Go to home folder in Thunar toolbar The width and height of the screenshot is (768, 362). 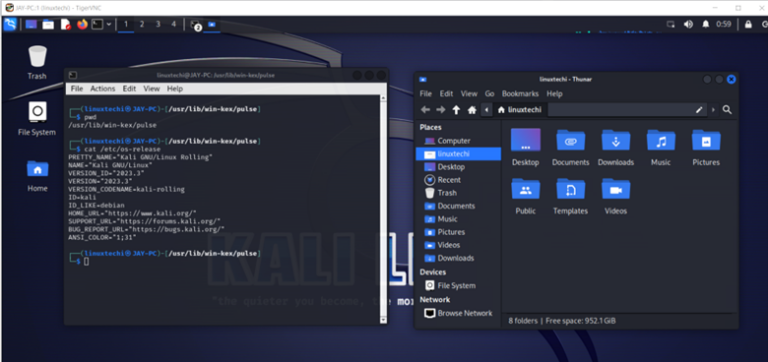(x=472, y=110)
